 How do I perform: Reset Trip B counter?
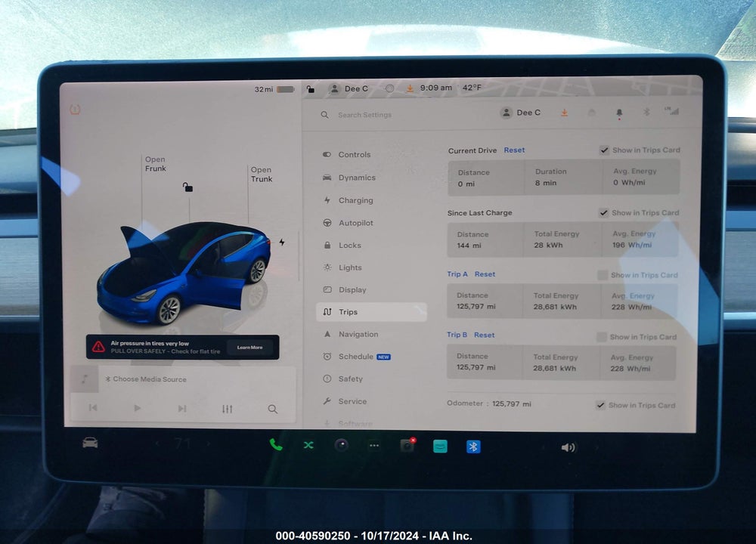click(484, 335)
